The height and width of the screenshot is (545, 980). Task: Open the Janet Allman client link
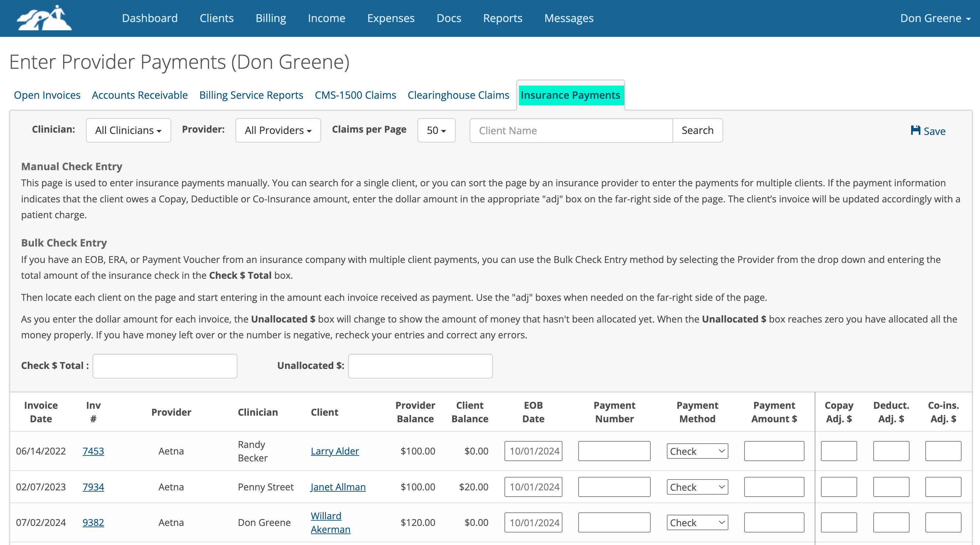(x=338, y=487)
